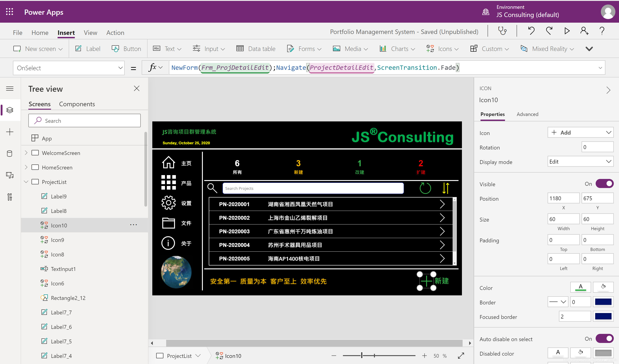Open the Share user icon
This screenshot has height=364, width=619.
584,31
